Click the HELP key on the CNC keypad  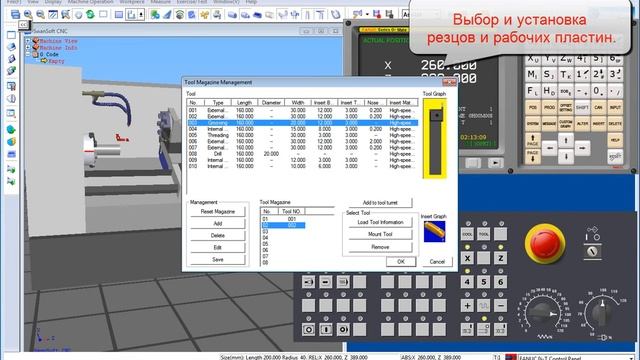(x=615, y=140)
